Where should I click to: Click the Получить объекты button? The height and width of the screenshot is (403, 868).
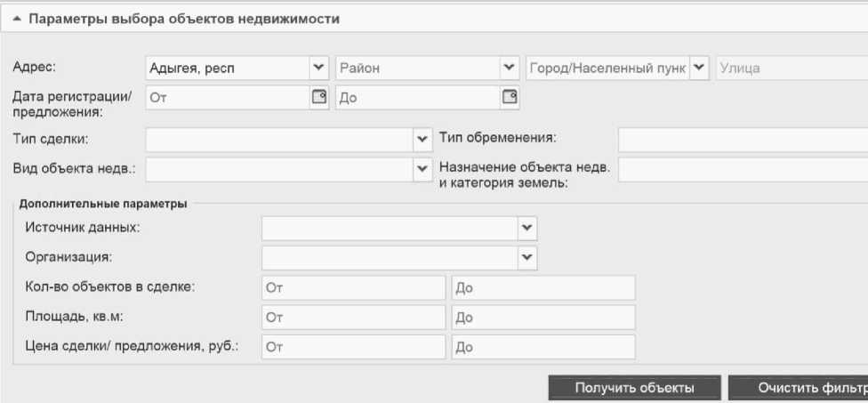coord(633,388)
